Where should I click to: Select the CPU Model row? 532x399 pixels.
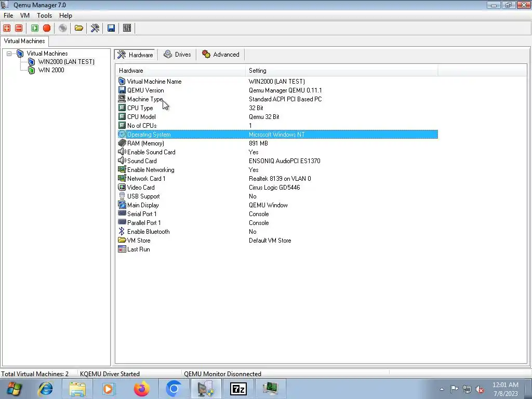[277, 117]
